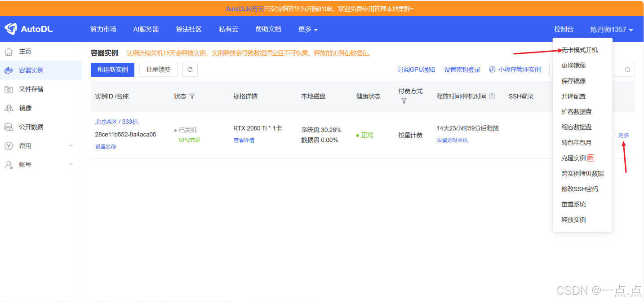Click 设置名称 under the instance ID
The image size is (644, 302).
coord(106,147)
